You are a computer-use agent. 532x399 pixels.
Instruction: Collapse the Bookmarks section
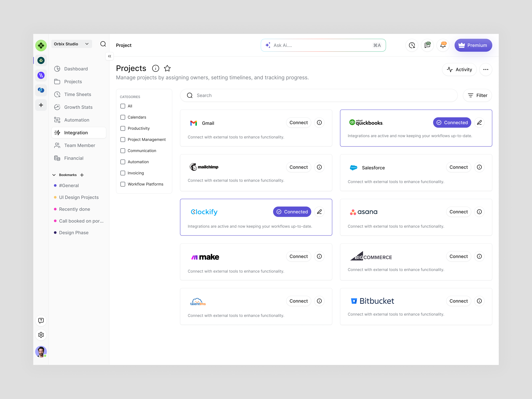(54, 175)
